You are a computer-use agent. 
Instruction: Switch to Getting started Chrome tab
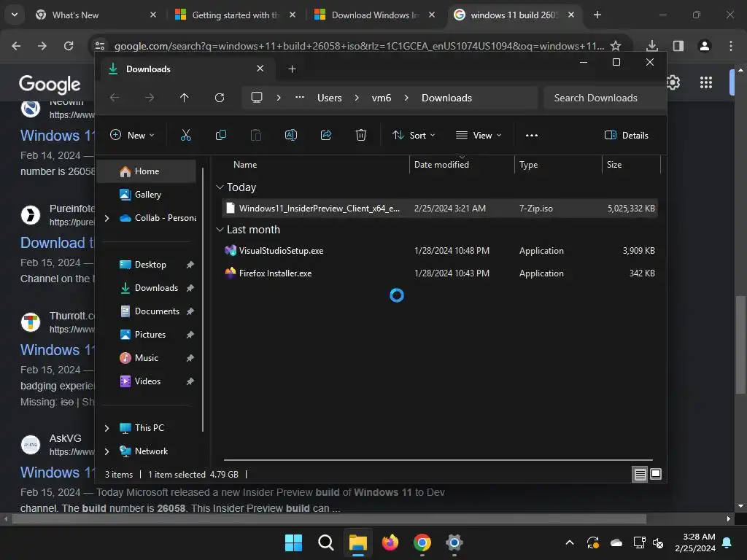coord(234,15)
